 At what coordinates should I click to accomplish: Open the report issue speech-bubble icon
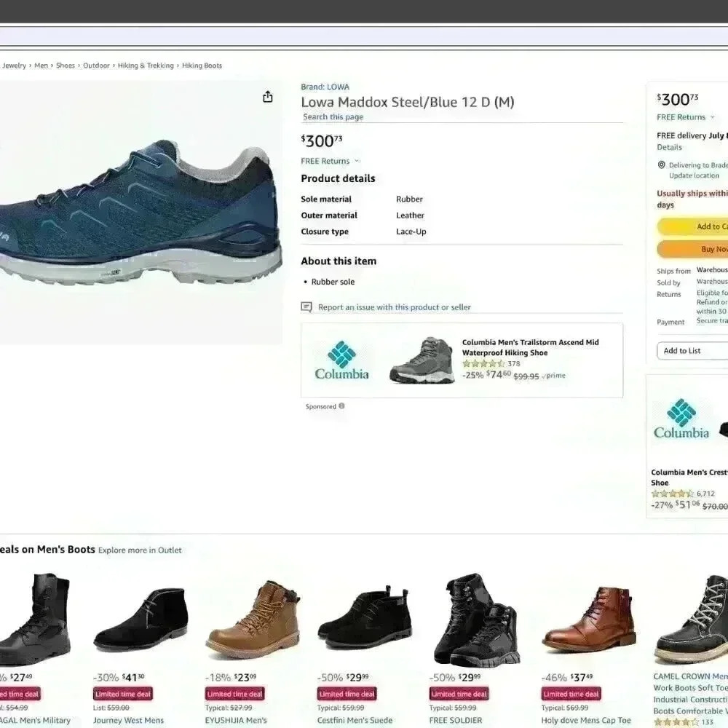[306, 307]
